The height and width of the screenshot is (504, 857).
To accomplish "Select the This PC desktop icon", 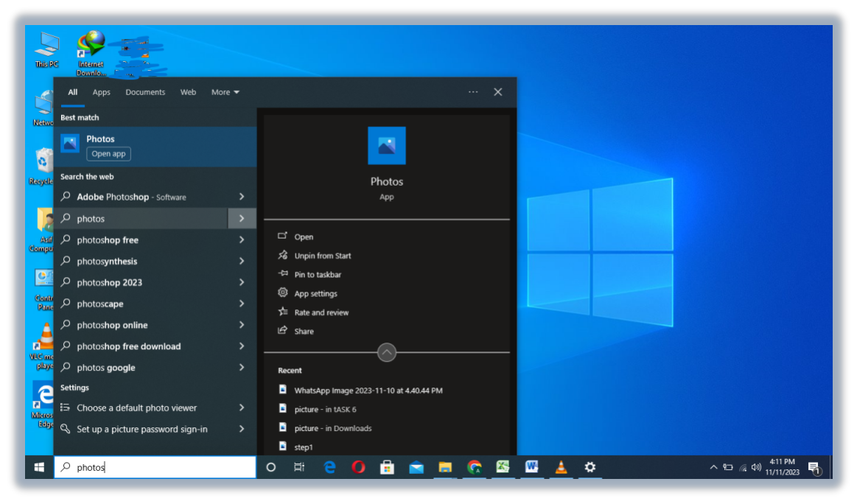I will click(x=47, y=50).
